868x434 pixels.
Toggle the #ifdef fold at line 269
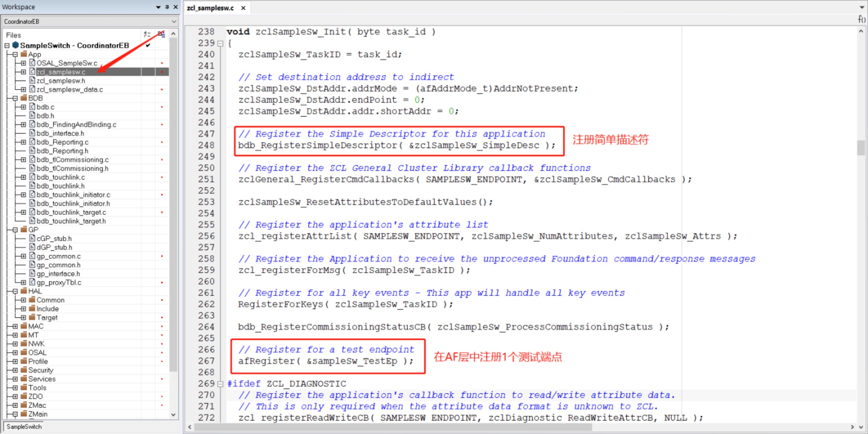point(220,384)
